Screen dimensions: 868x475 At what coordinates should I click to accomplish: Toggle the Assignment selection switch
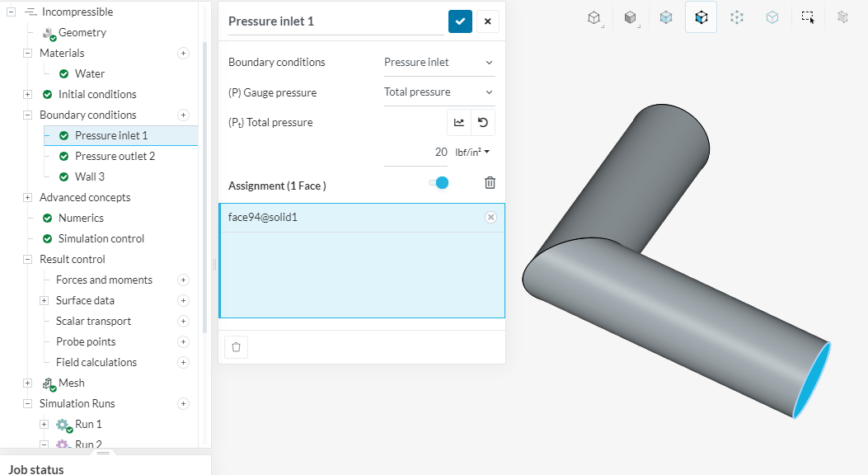(x=439, y=183)
